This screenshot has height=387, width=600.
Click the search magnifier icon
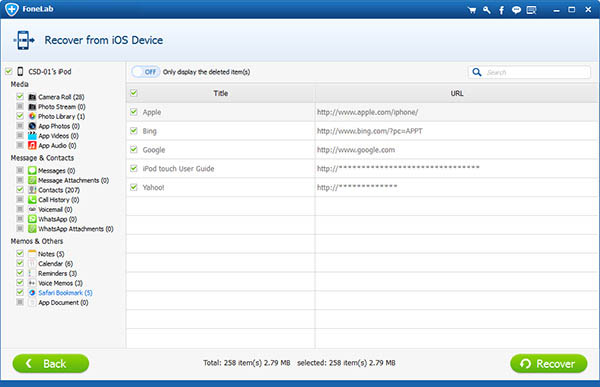pyautogui.click(x=476, y=72)
